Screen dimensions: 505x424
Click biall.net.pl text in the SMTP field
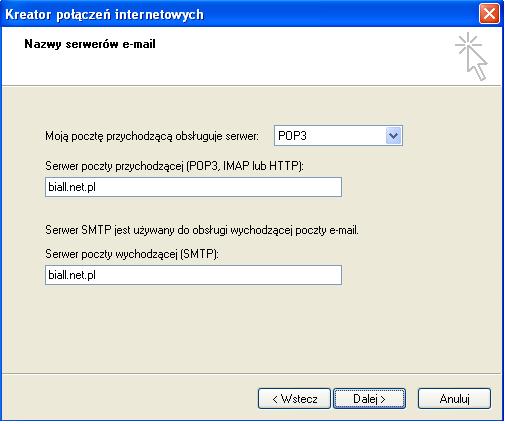pyautogui.click(x=72, y=275)
